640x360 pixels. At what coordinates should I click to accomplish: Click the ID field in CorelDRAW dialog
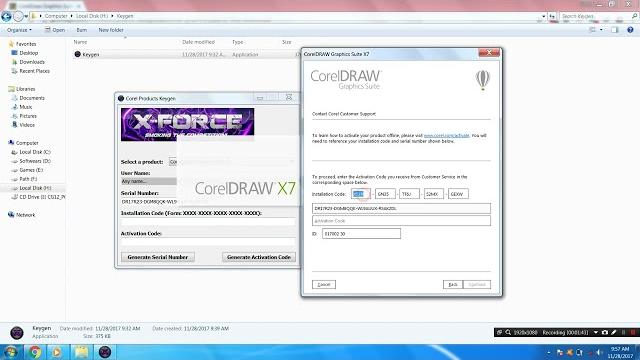pyautogui.click(x=361, y=233)
